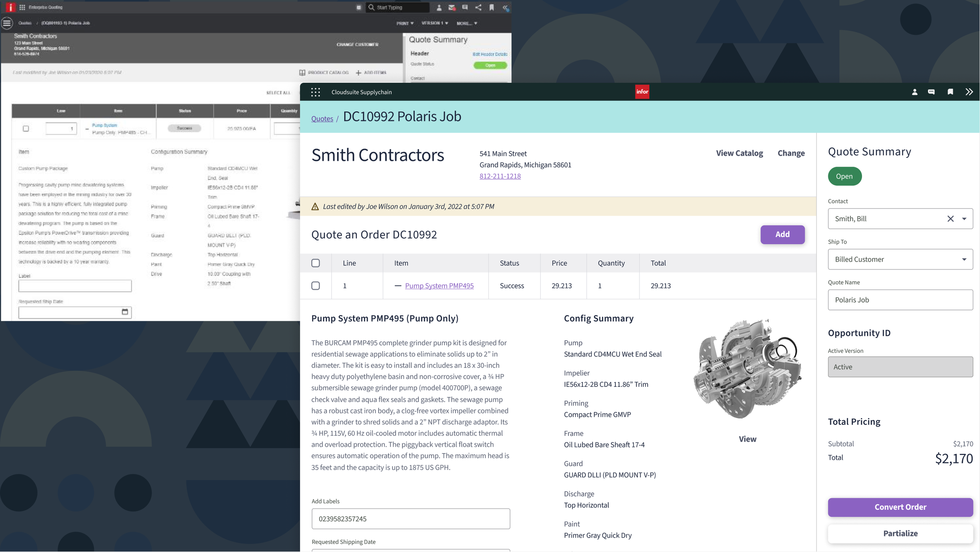This screenshot has height=552, width=980.
Task: Click double-chevron collapse icon in Enterprise Quoting header
Action: (506, 7)
